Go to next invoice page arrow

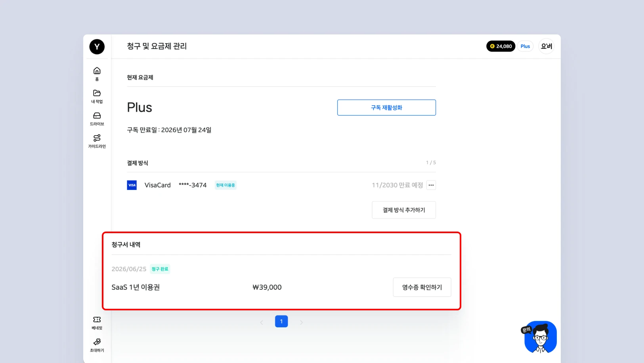coord(301,323)
